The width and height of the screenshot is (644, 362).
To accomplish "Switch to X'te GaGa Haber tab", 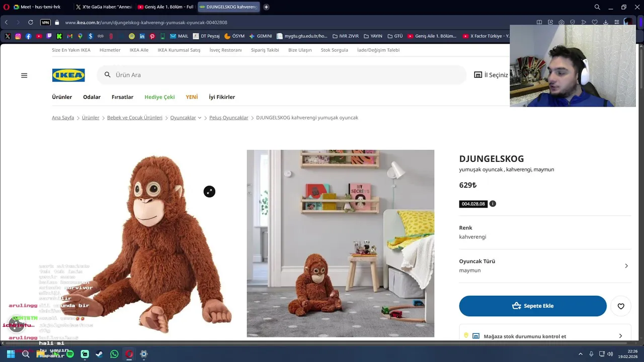I will [103, 7].
